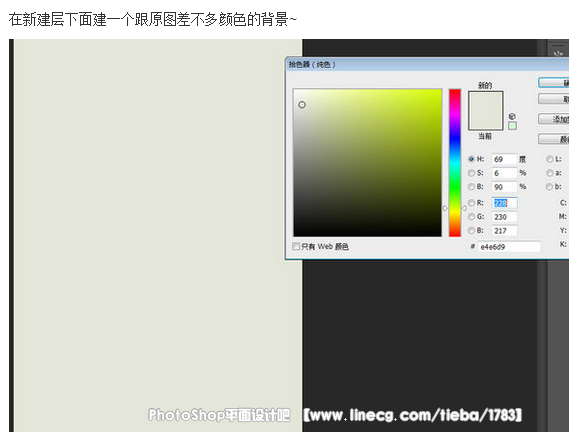
Task: Click the color libraries button below 添加
Action: [x=553, y=139]
